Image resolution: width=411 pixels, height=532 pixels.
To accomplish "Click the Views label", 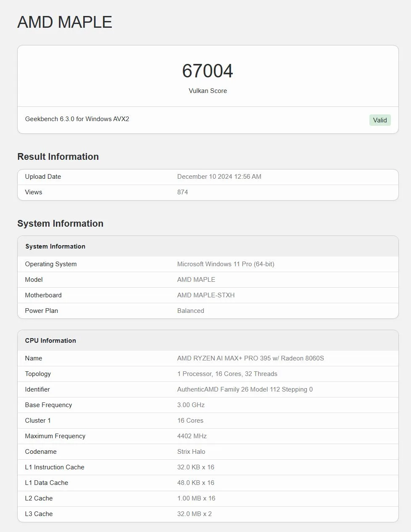I will pyautogui.click(x=34, y=192).
